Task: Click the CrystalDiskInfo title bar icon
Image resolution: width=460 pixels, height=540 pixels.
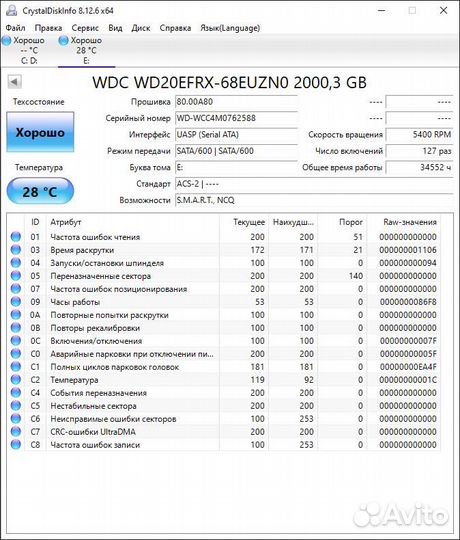Action: (11, 11)
